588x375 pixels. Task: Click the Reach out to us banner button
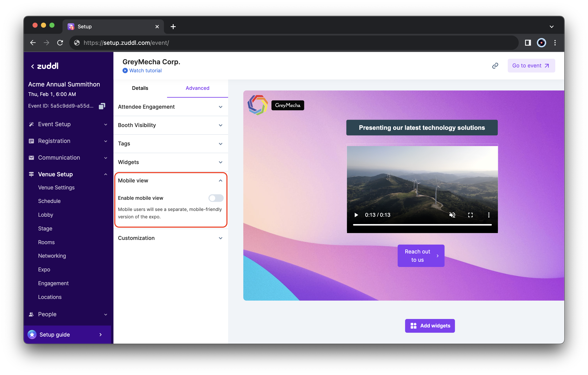click(x=421, y=255)
